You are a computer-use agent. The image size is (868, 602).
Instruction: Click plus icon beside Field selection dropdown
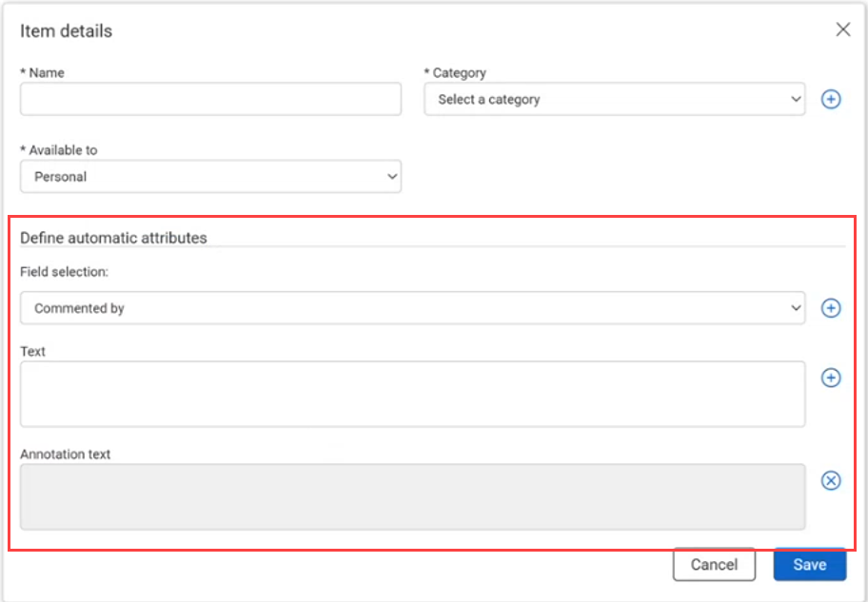(831, 308)
